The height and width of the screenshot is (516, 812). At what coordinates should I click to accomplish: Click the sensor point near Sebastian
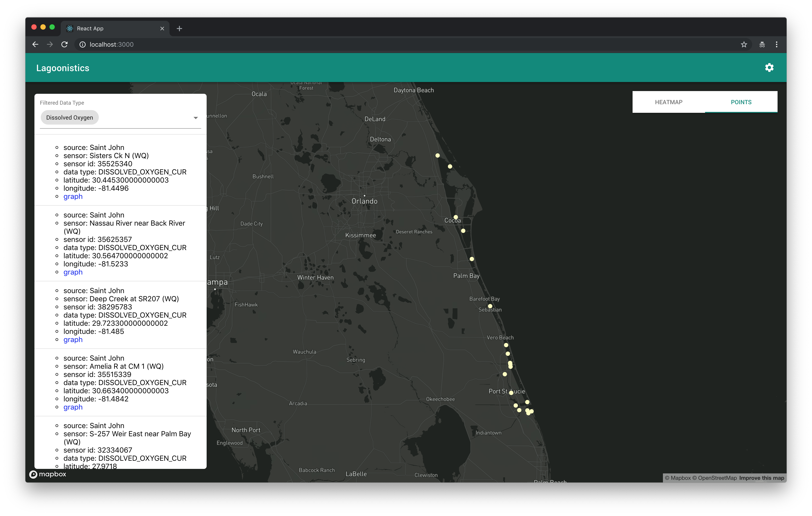tap(490, 306)
